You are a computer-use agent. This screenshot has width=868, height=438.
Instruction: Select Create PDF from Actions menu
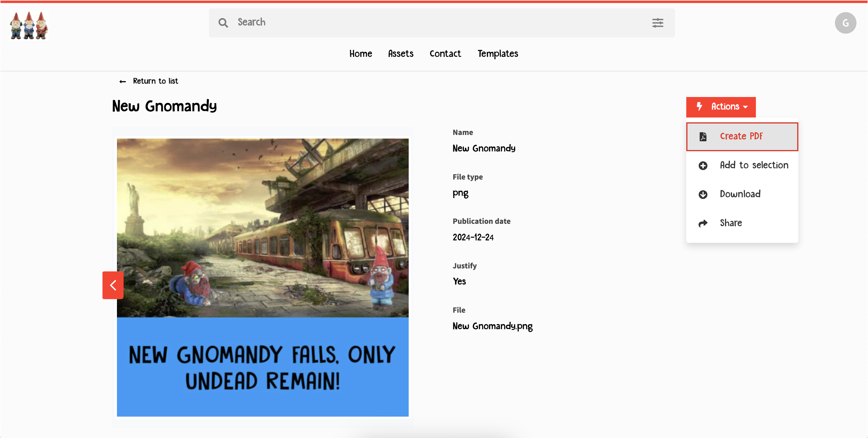click(741, 136)
